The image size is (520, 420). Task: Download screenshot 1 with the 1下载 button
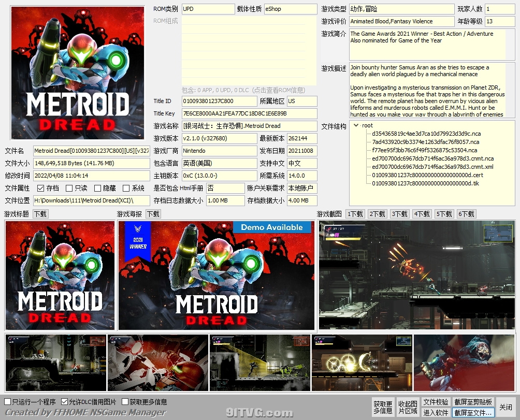click(355, 214)
